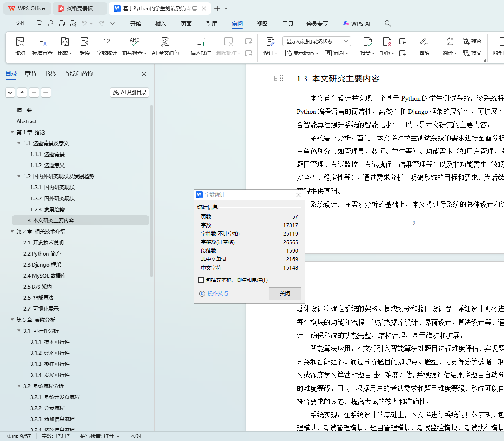
Task: Click the minus demote-level button in outline
Action: (46, 93)
